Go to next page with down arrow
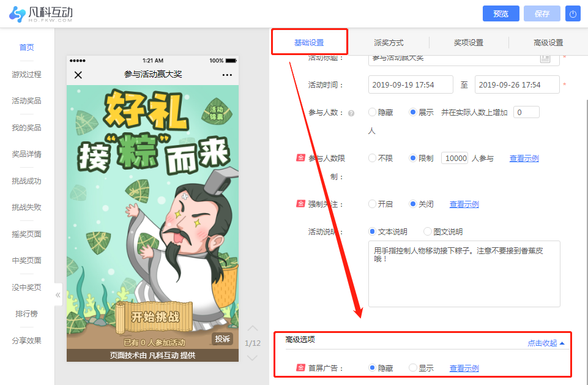 click(252, 357)
